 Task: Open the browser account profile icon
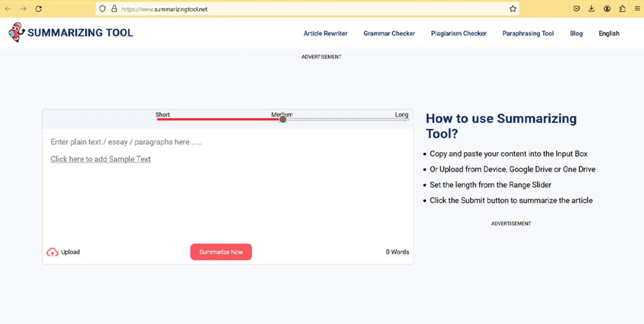[607, 9]
